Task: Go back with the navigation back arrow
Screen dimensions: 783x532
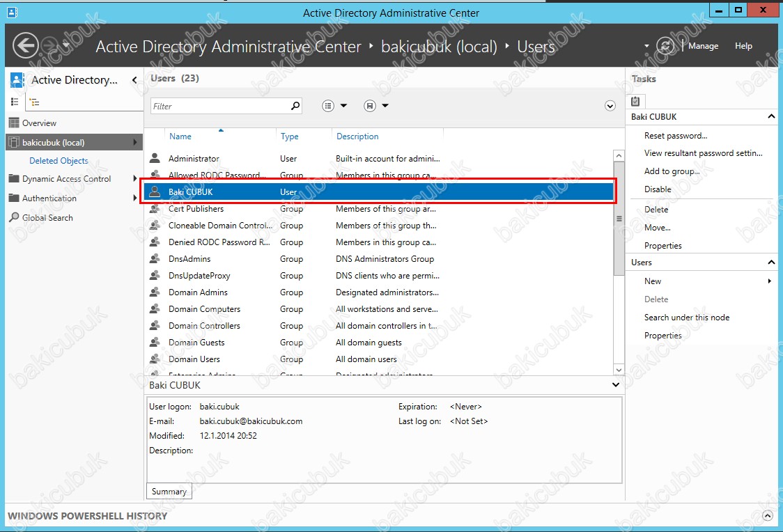Action: 26,46
